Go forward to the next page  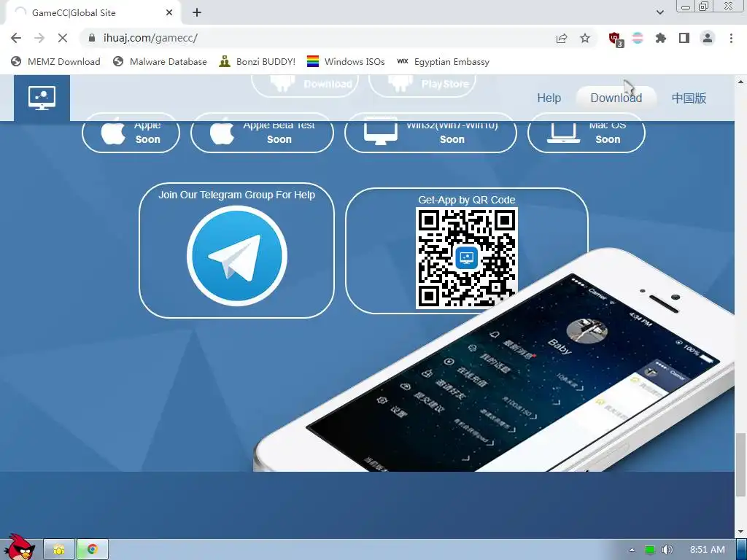39,38
